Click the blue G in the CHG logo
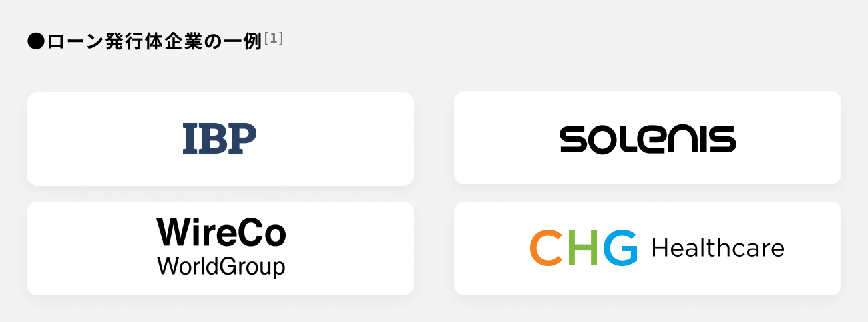 tap(620, 248)
